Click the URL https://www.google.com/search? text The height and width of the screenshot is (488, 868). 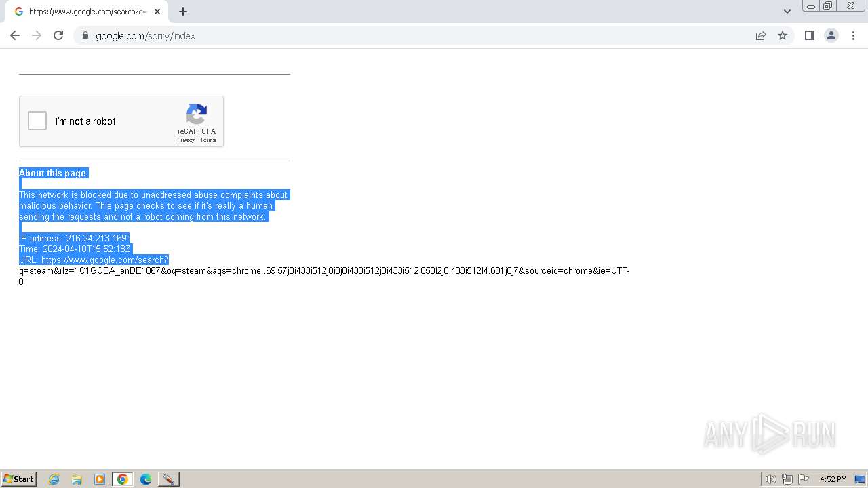94,260
